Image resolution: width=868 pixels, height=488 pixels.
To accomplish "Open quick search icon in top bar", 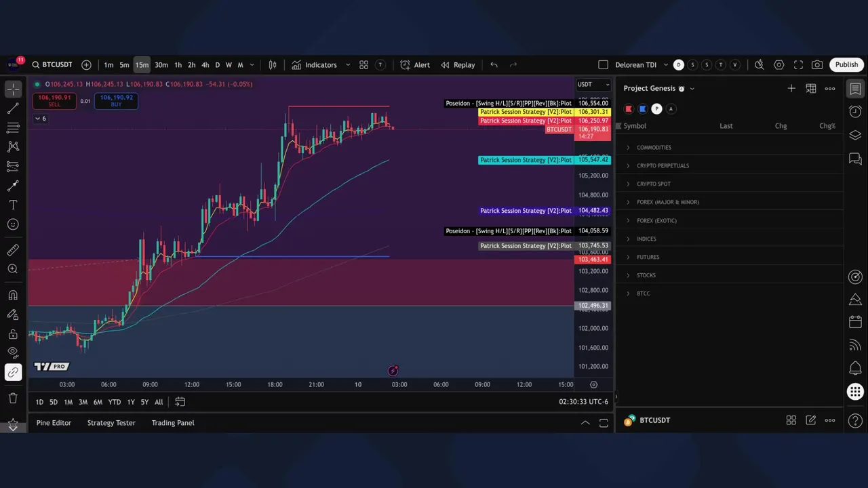I will tap(759, 65).
